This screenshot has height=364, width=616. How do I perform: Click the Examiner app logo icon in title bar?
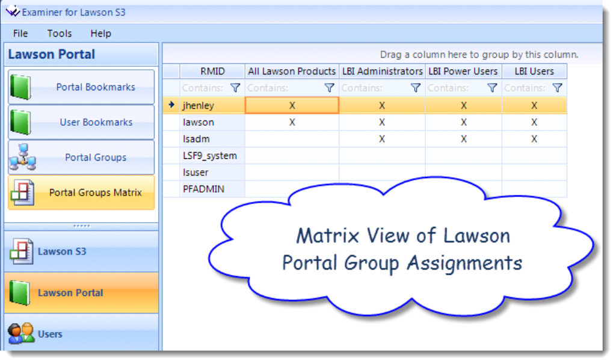click(x=13, y=11)
